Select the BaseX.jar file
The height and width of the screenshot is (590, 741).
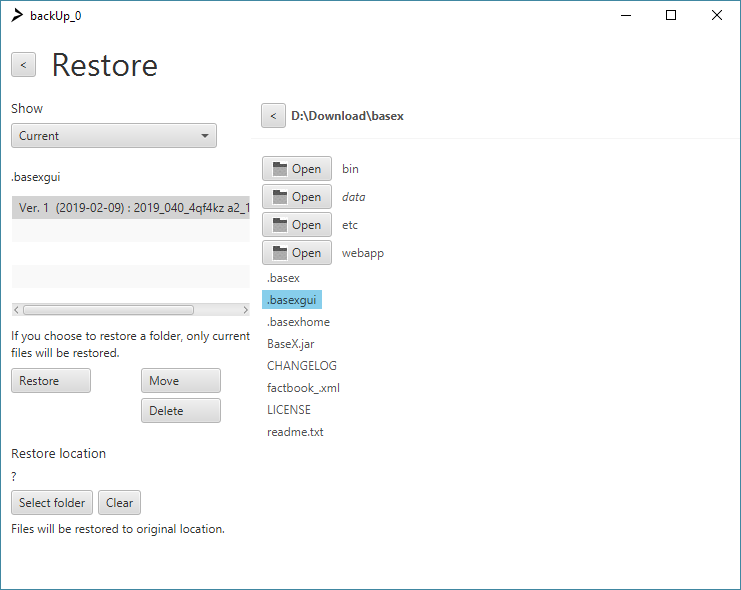point(291,344)
